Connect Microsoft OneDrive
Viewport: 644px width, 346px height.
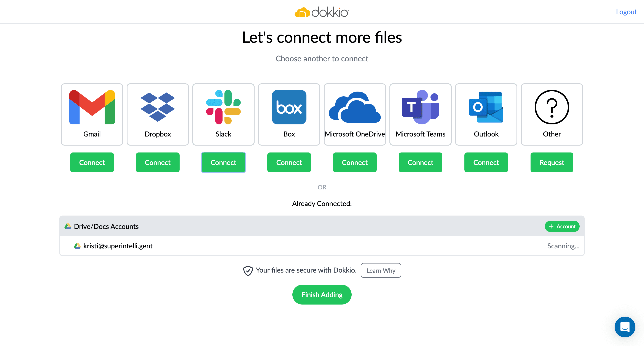pos(355,162)
